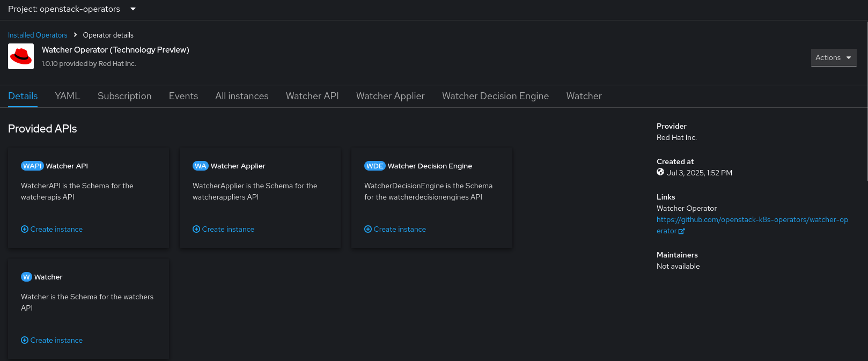Open the watcher-operator GitHub link

pos(752,219)
